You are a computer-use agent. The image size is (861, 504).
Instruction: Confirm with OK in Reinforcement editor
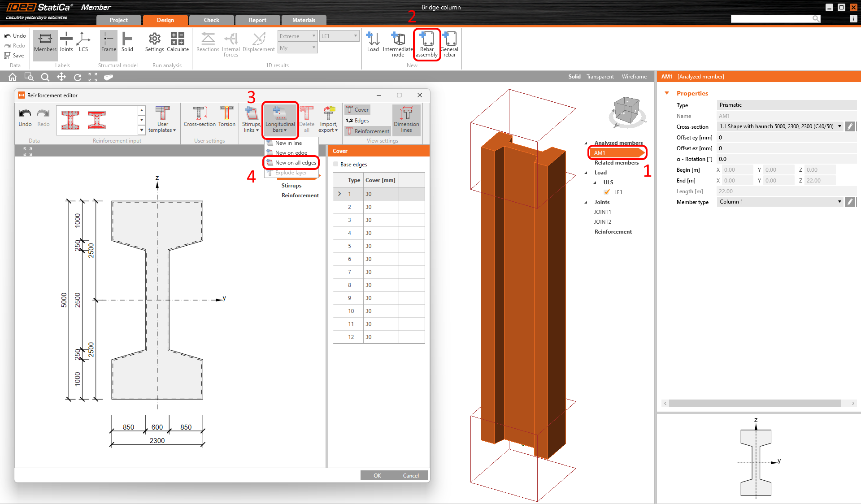[x=377, y=475]
